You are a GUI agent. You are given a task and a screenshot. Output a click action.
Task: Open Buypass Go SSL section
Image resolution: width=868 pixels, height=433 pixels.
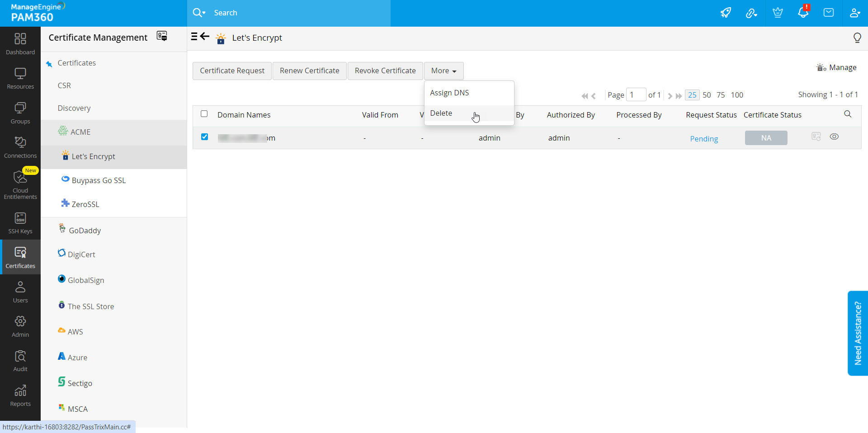tap(99, 180)
